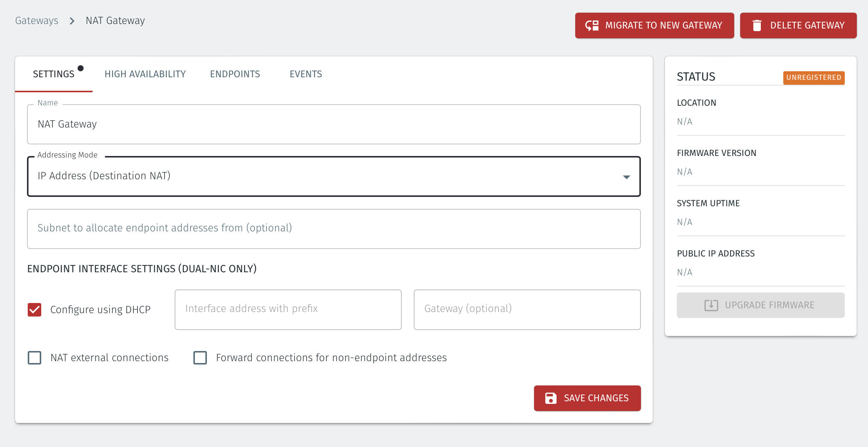868x447 pixels.
Task: Enable Forward connections for non-endpoint addresses
Action: [200, 358]
